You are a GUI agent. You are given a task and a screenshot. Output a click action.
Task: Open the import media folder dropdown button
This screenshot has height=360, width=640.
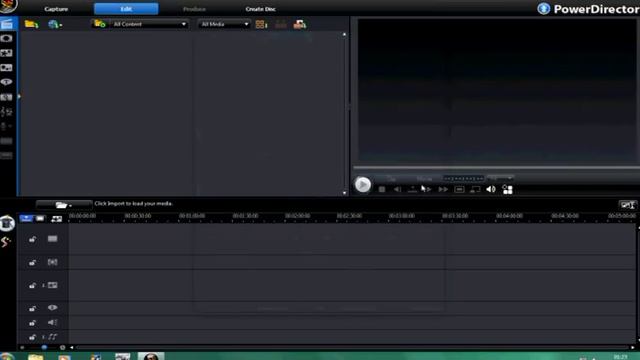coord(64,204)
